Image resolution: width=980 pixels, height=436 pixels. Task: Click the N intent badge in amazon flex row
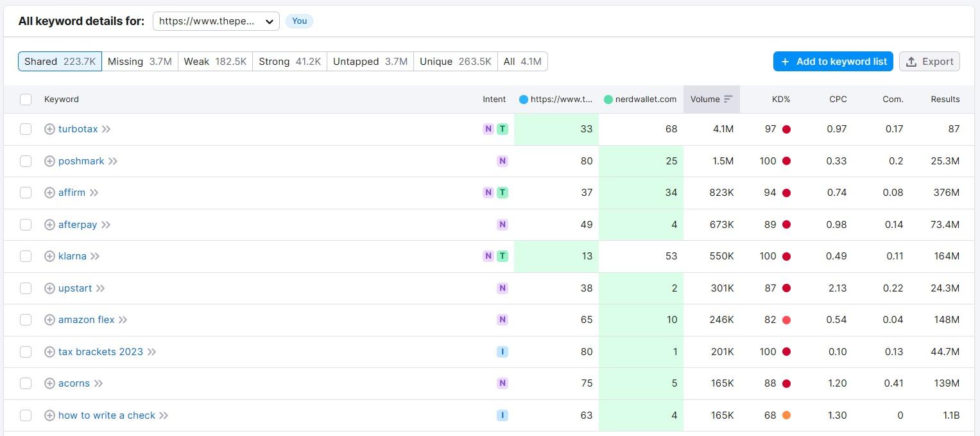click(x=503, y=320)
